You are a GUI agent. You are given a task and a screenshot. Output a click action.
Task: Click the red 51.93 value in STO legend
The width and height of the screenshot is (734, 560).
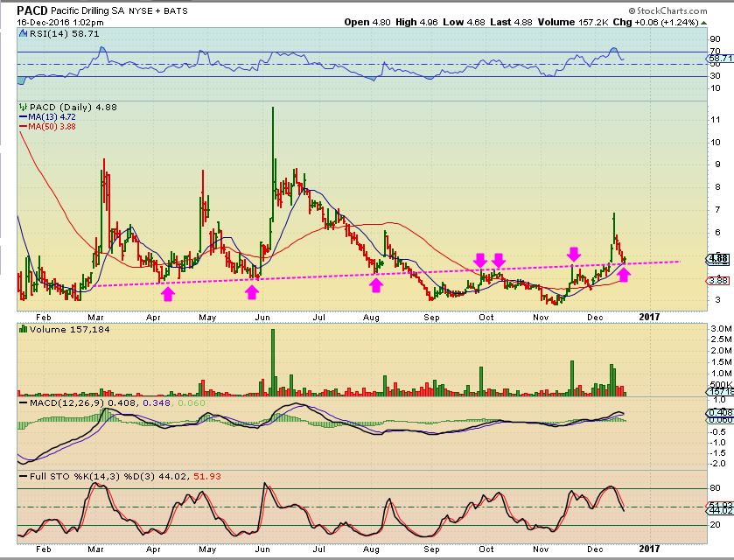[207, 477]
